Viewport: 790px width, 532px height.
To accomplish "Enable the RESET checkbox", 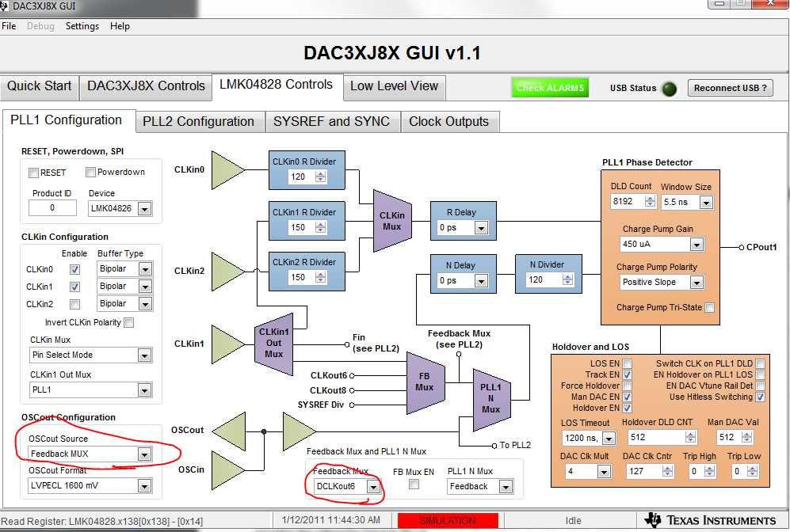I will coord(34,173).
